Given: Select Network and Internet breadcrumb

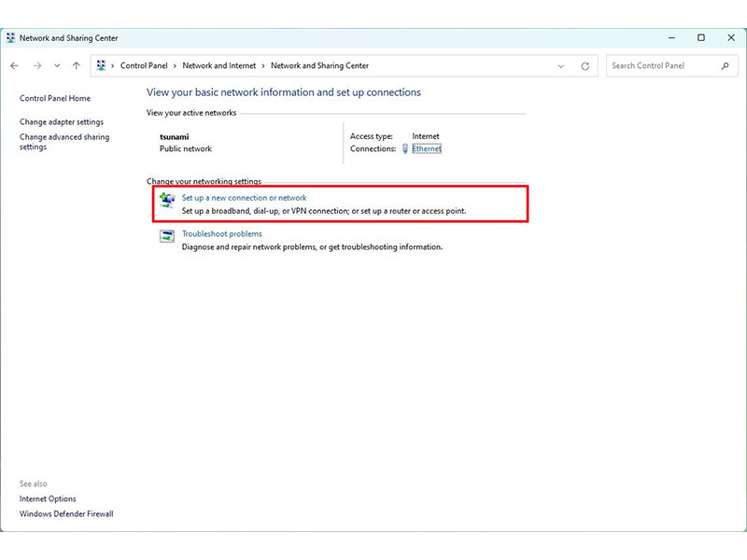Looking at the screenshot, I should (x=219, y=65).
